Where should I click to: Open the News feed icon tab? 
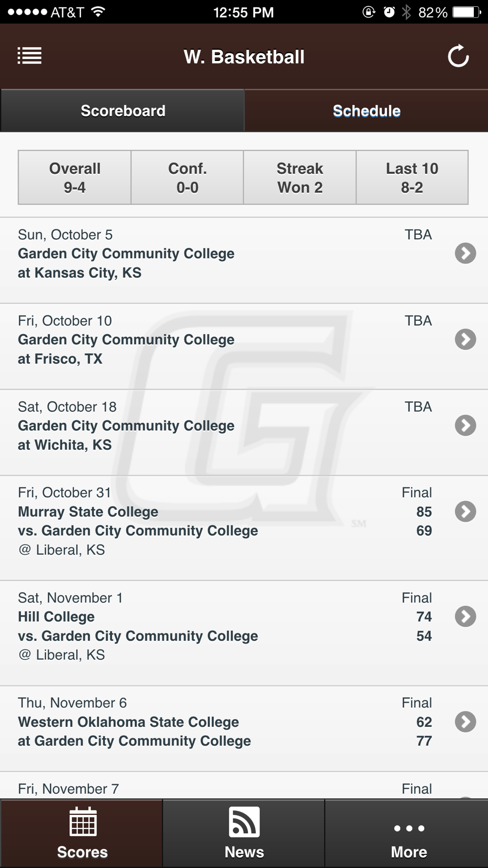(244, 833)
